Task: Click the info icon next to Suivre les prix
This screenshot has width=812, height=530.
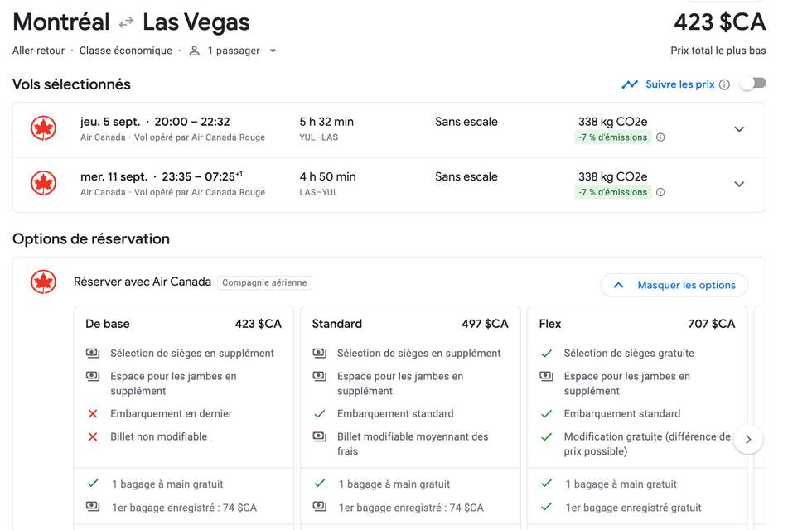Action: (x=724, y=84)
